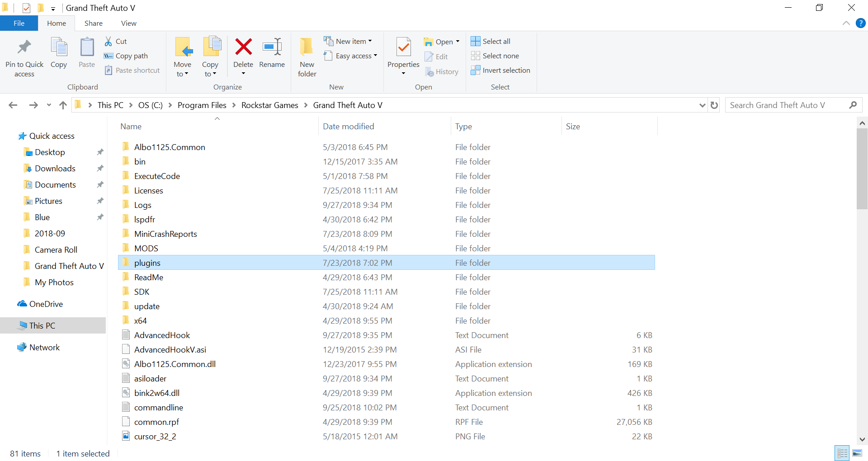
Task: Click Pin to Quick access icon
Action: pos(24,47)
